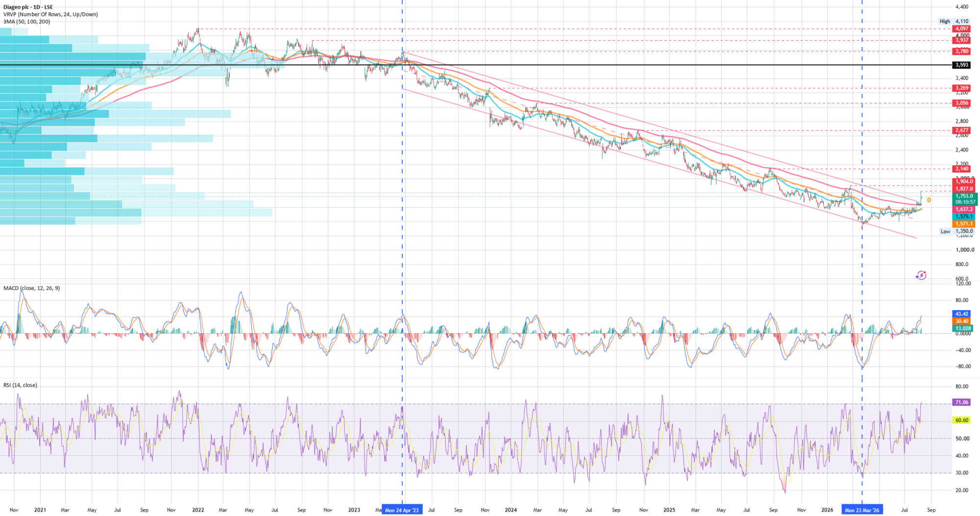Click the Mon 24 Apr '23 date marker
Image resolution: width=980 pixels, height=516 pixels.
(x=402, y=510)
